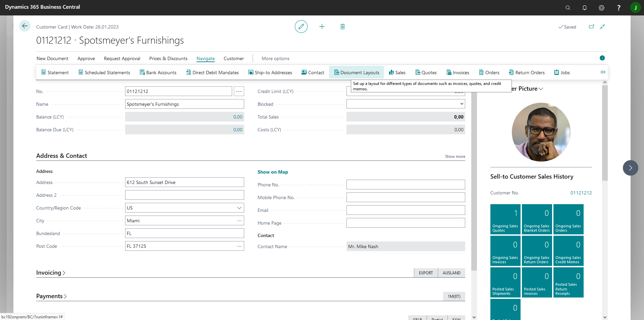The image size is (644, 320).
Task: Click in the Name field
Action: coord(184,104)
